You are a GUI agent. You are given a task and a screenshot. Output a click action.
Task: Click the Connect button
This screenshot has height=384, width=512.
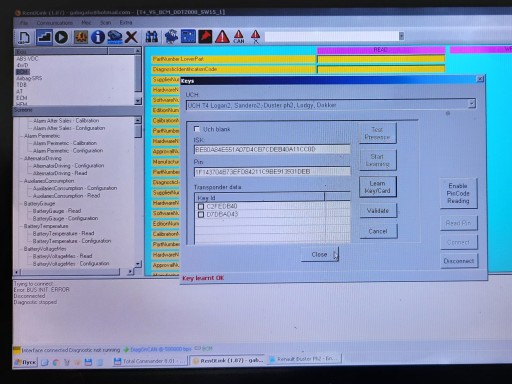click(459, 242)
